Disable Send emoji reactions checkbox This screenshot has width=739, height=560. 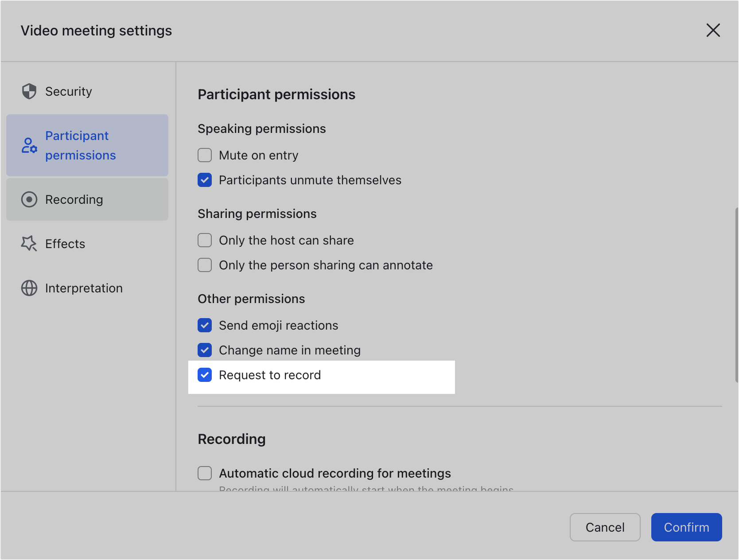[205, 325]
